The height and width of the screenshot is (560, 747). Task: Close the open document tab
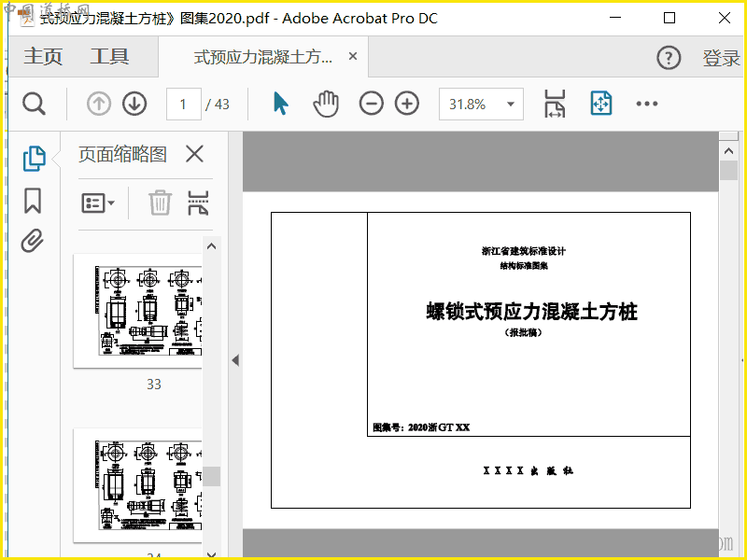pyautogui.click(x=353, y=56)
